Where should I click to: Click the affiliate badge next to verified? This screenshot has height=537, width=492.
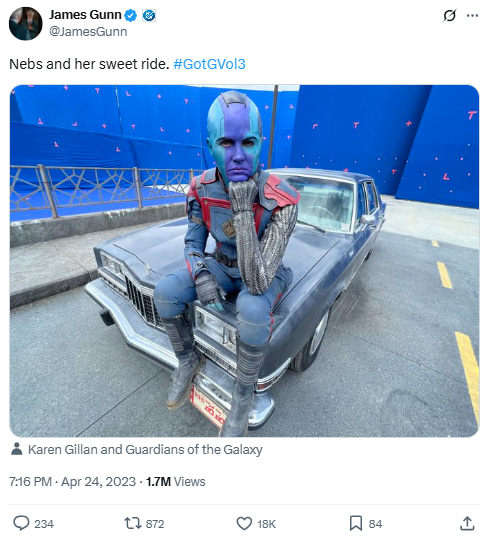(149, 15)
